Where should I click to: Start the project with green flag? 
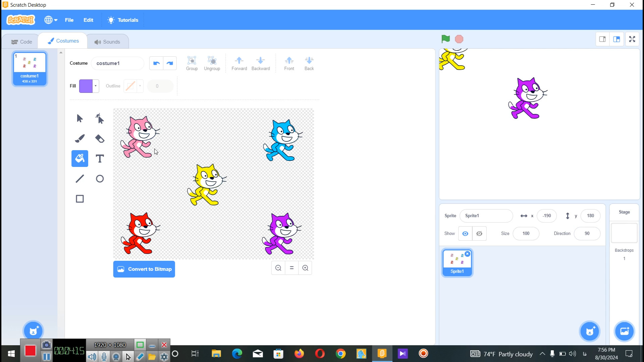click(446, 39)
